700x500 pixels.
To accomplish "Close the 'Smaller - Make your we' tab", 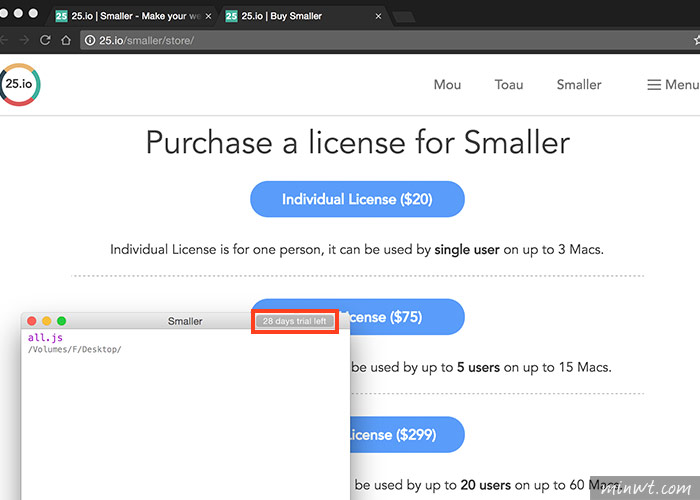I will tap(208, 16).
